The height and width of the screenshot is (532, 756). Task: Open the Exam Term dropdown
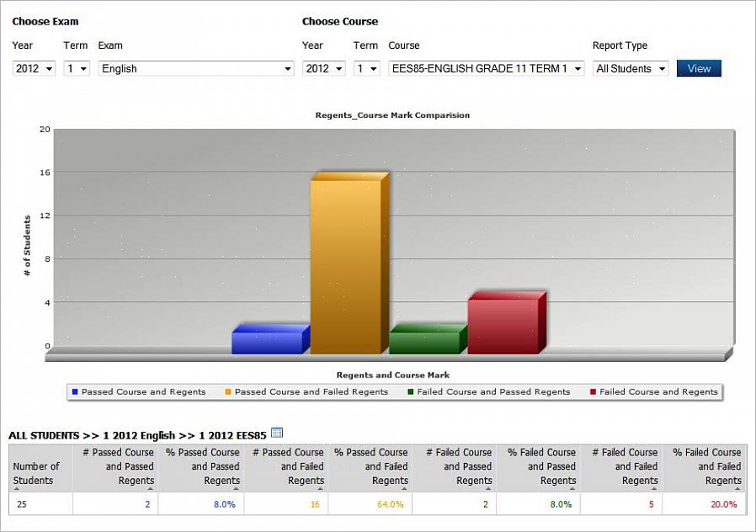click(77, 69)
